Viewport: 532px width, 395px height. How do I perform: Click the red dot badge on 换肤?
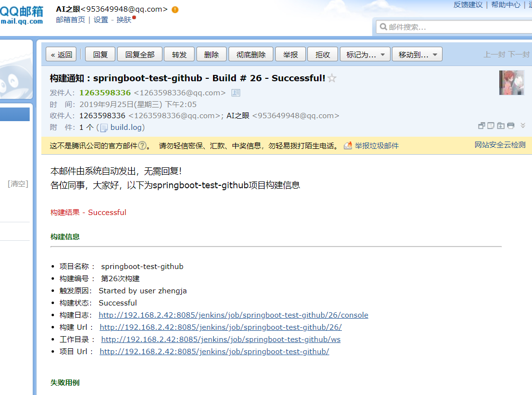[134, 17]
